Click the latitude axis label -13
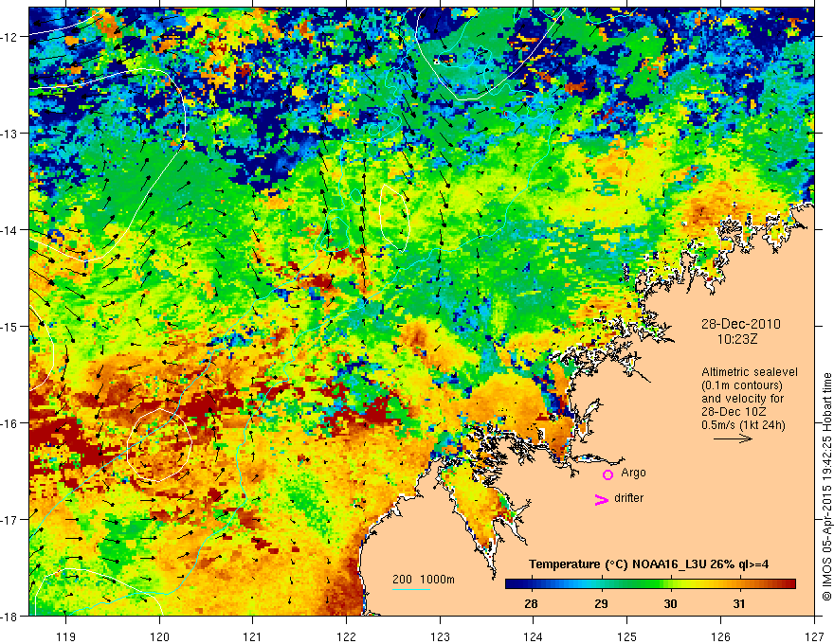Image resolution: width=834 pixels, height=644 pixels. [9, 134]
